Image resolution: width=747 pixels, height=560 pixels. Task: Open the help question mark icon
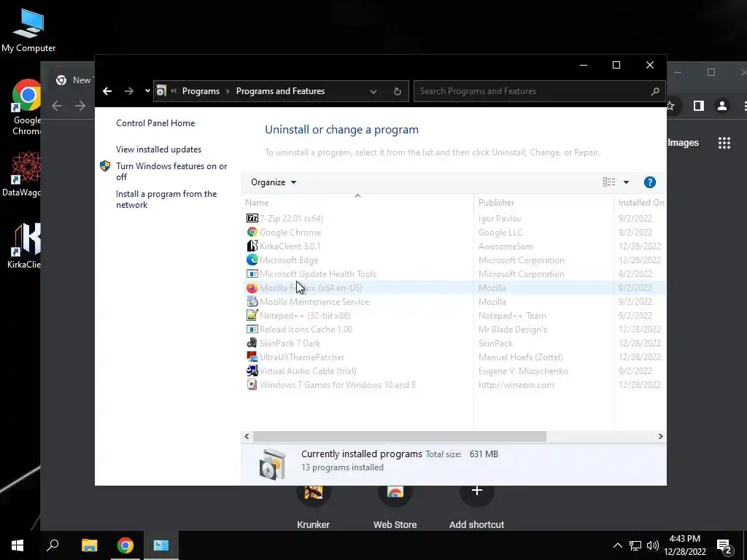649,182
